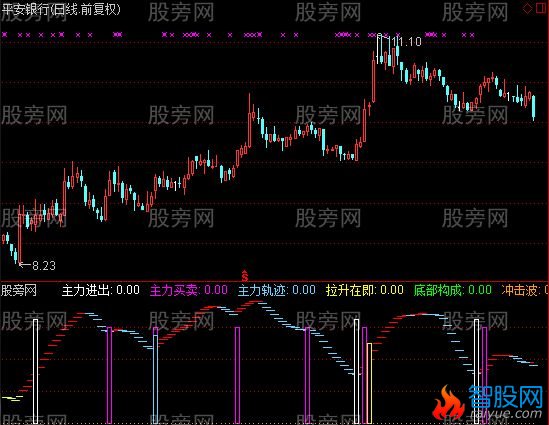Click the yellow 拉升在即 signal bar
Viewport: 549px width, 425px height.
pos(369,383)
